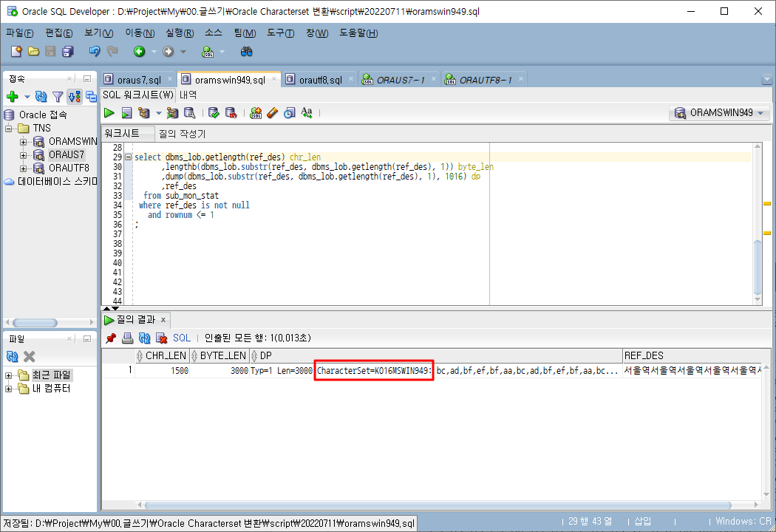Refresh the query result grid
This screenshot has height=532, width=776.
tap(145, 338)
